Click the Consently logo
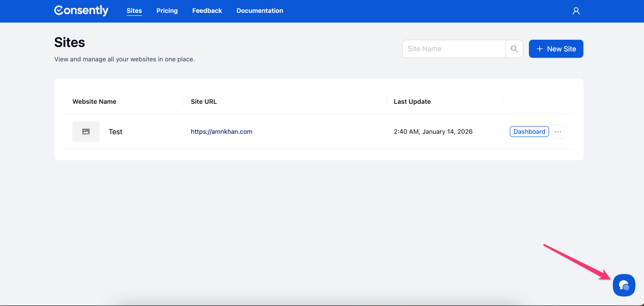Image resolution: width=644 pixels, height=306 pixels. coord(81,10)
